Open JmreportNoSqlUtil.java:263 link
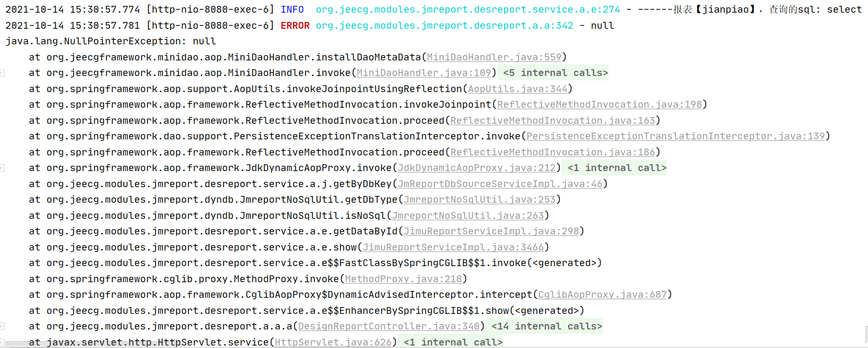Image resolution: width=868 pixels, height=348 pixels. pos(468,215)
